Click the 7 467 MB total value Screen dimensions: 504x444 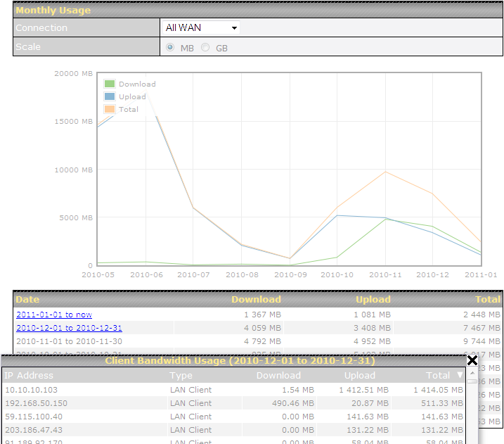point(482,328)
